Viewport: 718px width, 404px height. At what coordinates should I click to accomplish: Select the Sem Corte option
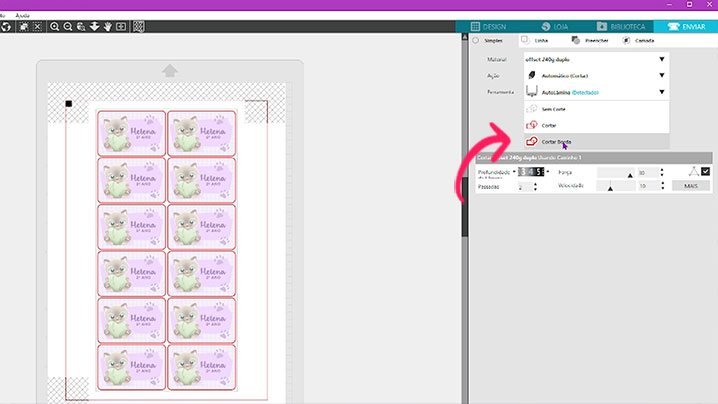point(553,108)
